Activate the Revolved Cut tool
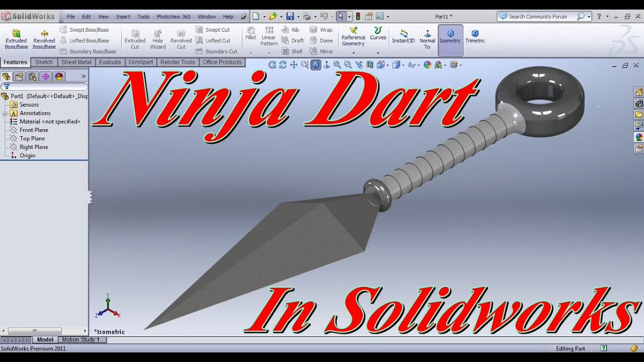 (x=181, y=40)
